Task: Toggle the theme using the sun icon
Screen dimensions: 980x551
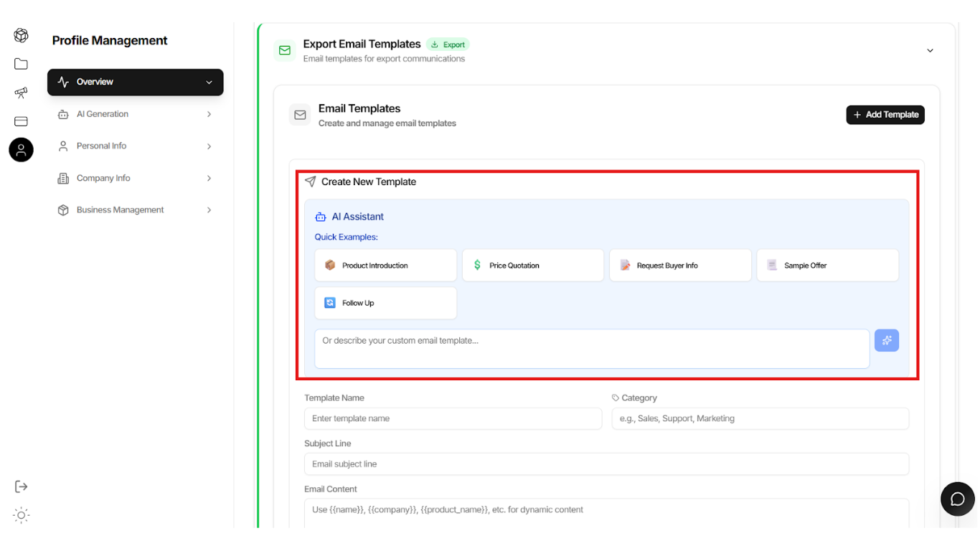Action: point(21,515)
